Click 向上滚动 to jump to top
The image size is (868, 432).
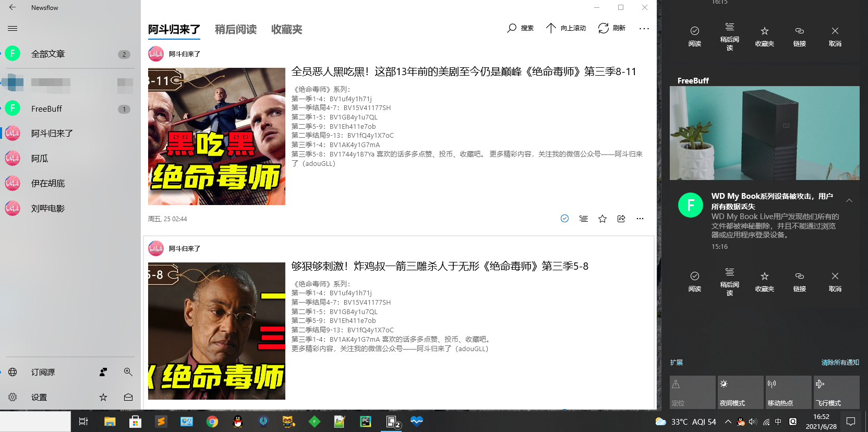(x=566, y=28)
